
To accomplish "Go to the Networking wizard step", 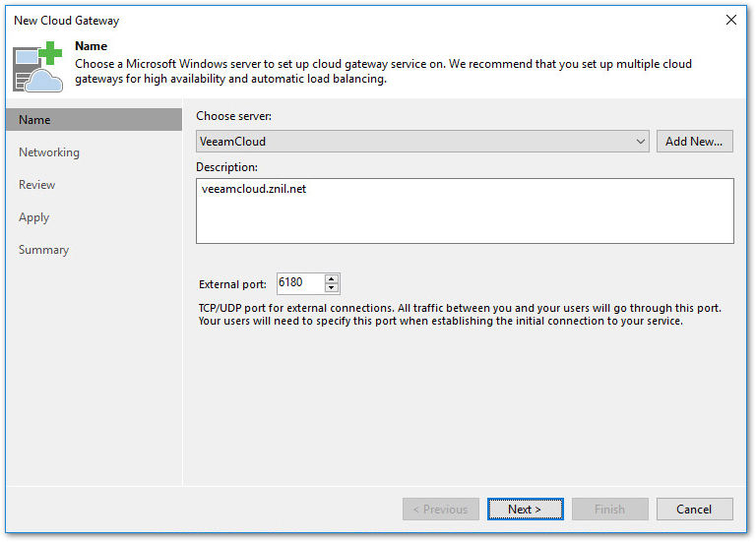I will pos(49,152).
